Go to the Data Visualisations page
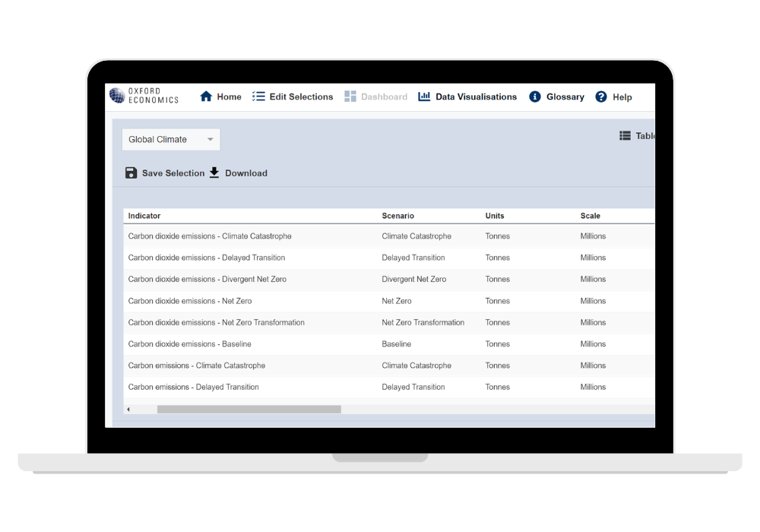 click(x=476, y=97)
